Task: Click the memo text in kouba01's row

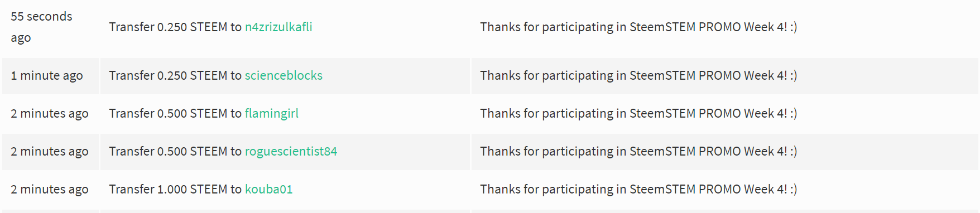Action: 638,189
